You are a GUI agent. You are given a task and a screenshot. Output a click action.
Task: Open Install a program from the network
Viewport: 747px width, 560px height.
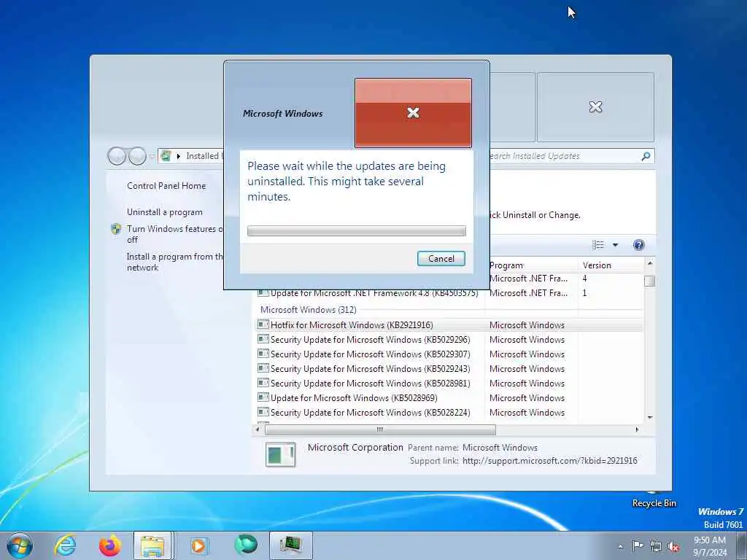(174, 262)
